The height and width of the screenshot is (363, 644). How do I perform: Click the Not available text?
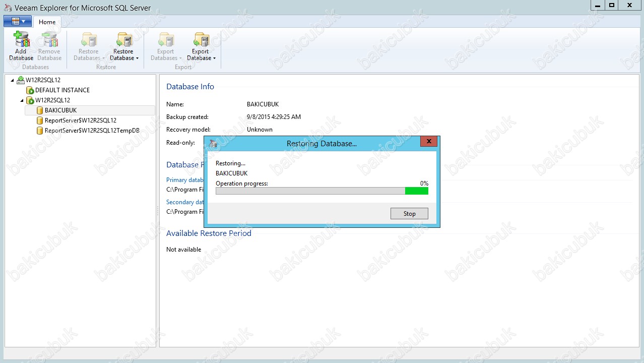[183, 250]
